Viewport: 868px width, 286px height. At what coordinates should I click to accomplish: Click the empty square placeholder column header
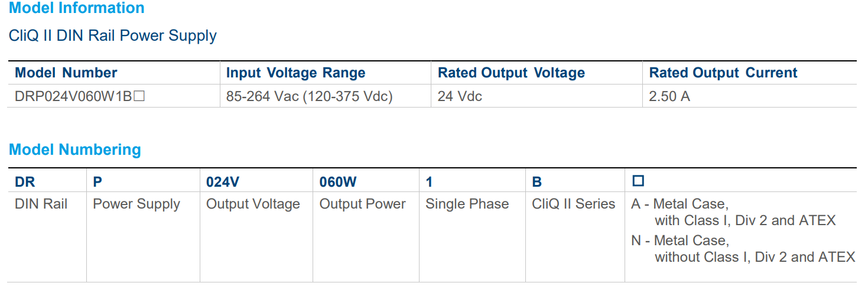pos(638,181)
